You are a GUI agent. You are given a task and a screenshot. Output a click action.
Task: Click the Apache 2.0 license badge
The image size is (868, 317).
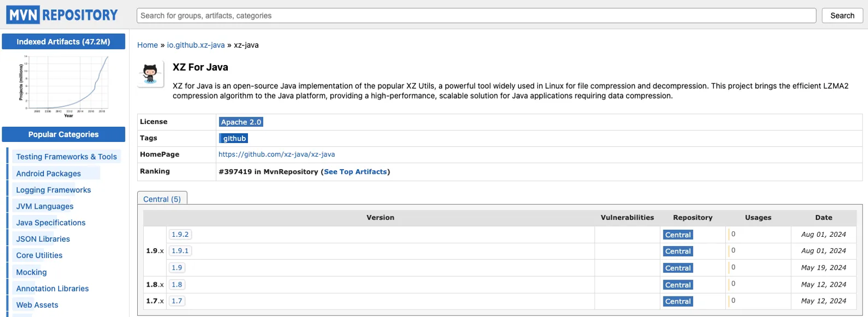pos(241,122)
